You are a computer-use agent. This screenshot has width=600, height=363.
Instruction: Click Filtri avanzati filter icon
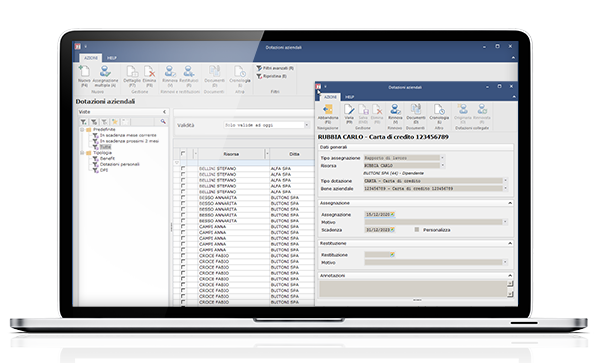click(x=259, y=68)
